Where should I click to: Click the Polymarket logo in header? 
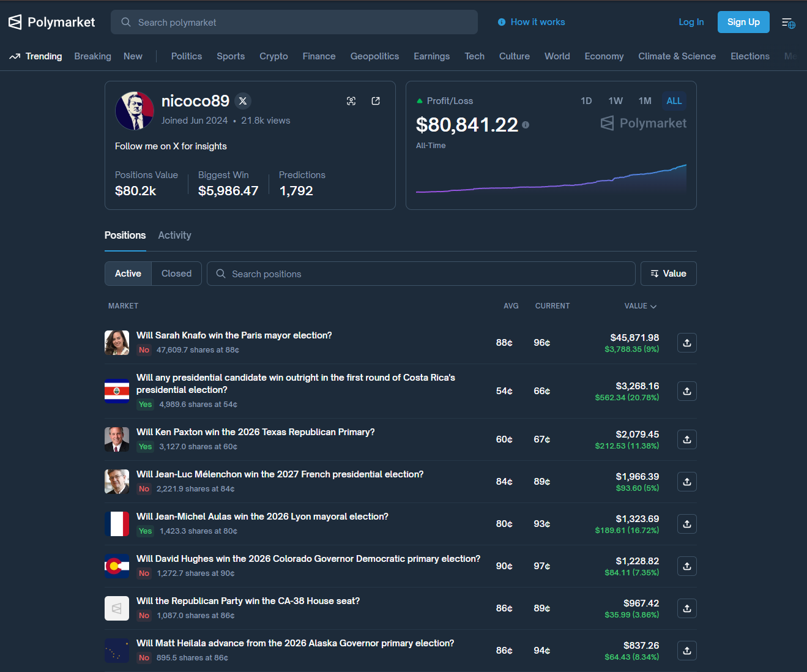(x=52, y=23)
